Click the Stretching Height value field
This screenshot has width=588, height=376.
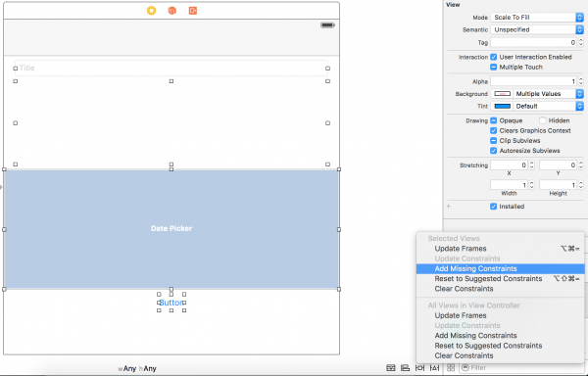pyautogui.click(x=559, y=185)
